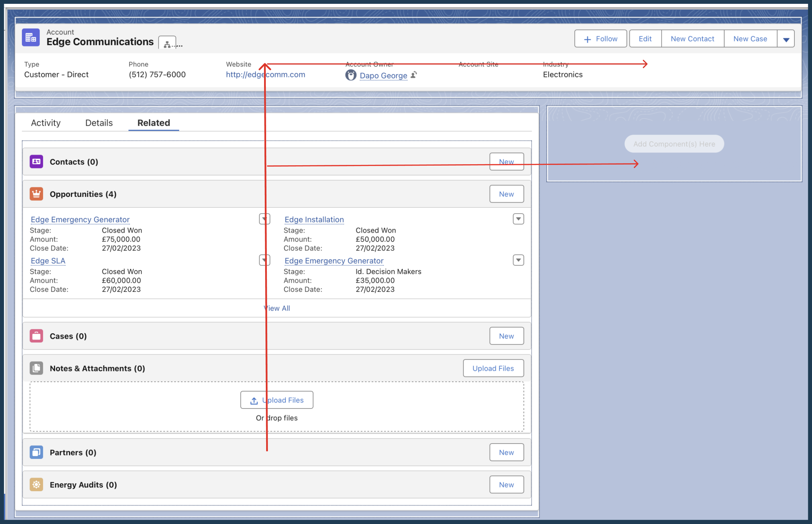The width and height of the screenshot is (812, 524).
Task: Open actions for the £35,000 Edge Emergency Generator
Action: [518, 260]
